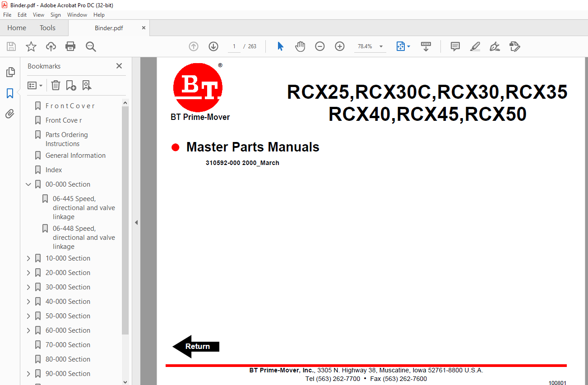Open the Help menu
This screenshot has width=588, height=385.
point(99,15)
